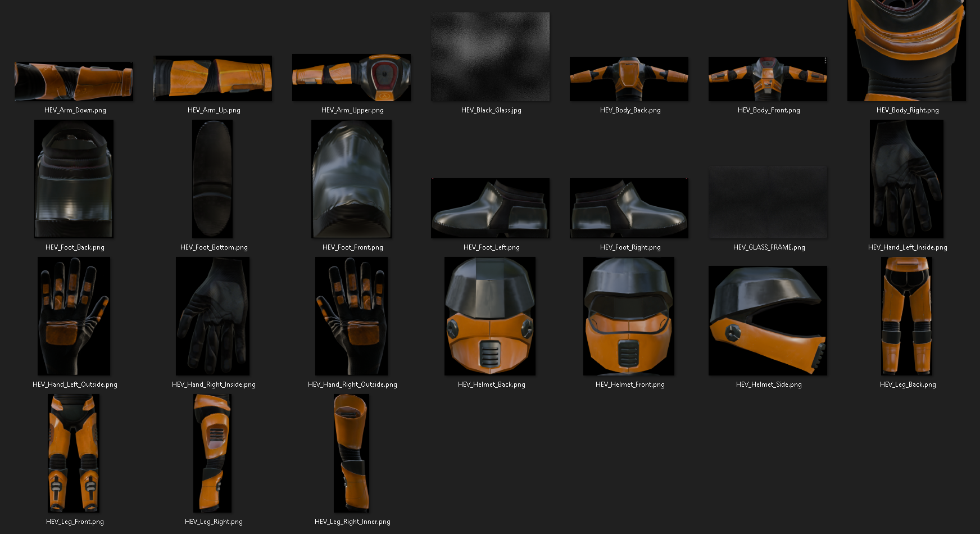Click the HEV_Arm_Upper.png file label

coord(353,110)
